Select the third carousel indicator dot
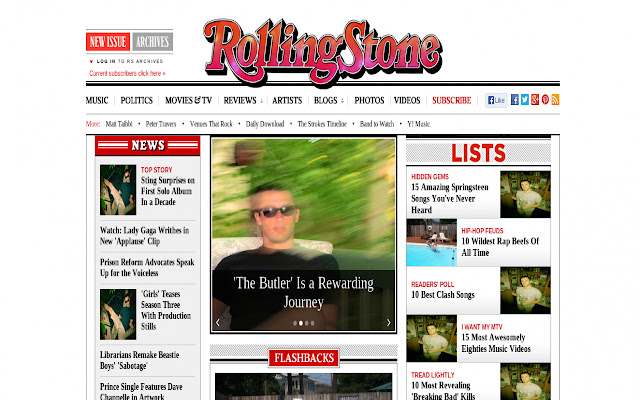 307,323
